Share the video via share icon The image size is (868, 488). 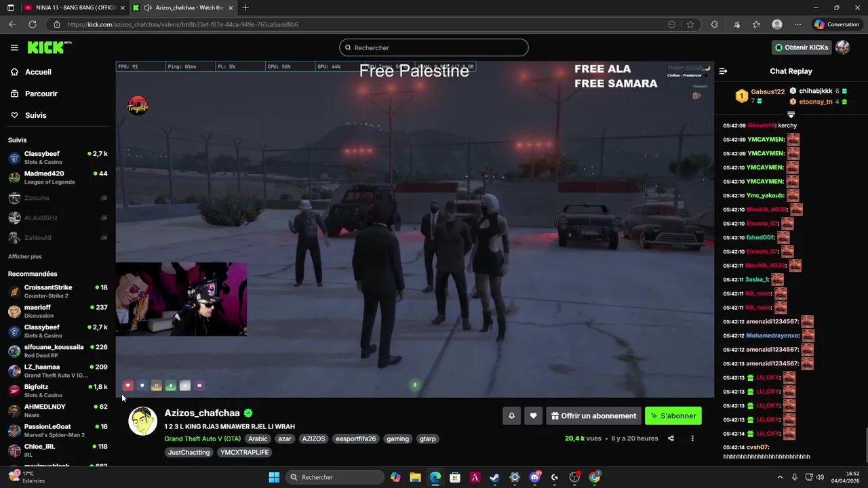[x=671, y=439]
